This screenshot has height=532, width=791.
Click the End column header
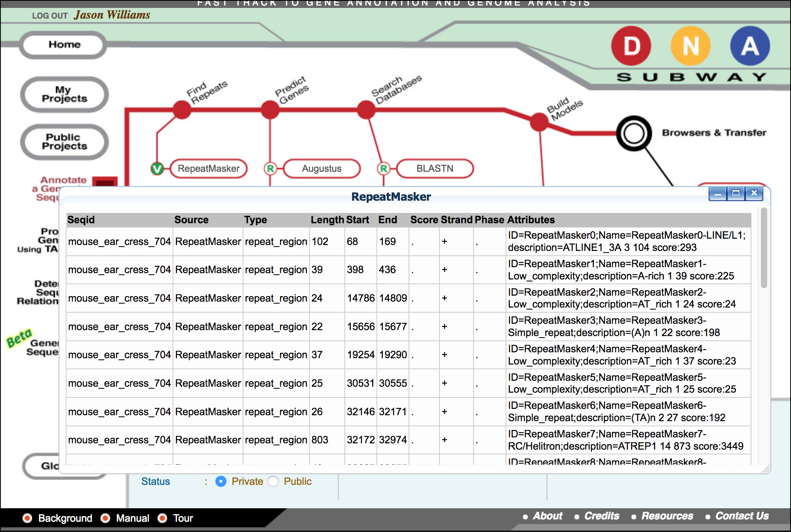388,220
